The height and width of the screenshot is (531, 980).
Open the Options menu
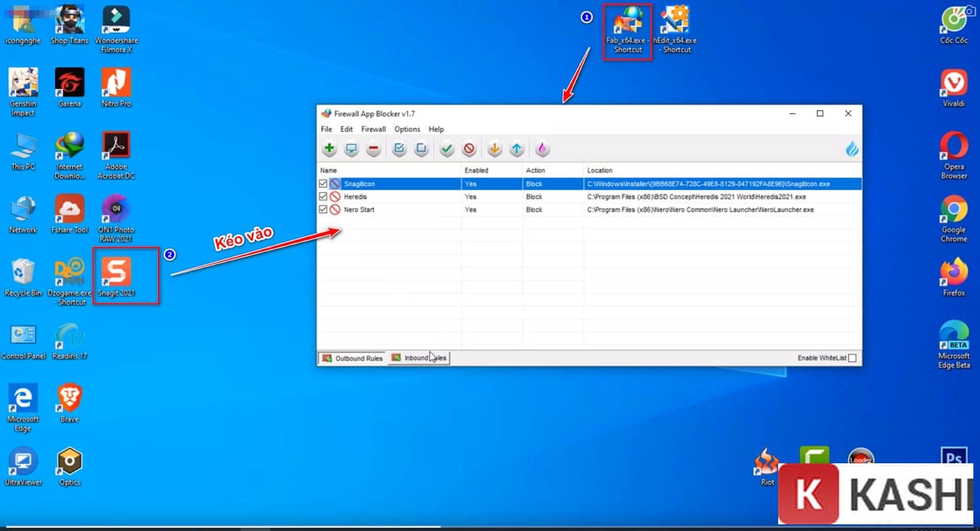(x=406, y=129)
